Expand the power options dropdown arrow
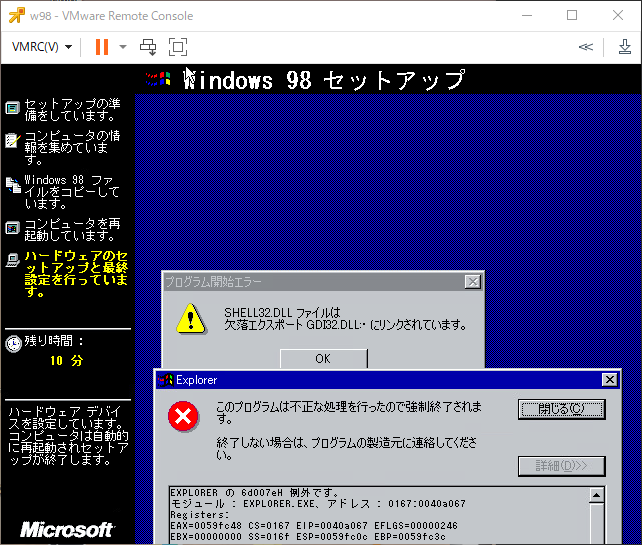The height and width of the screenshot is (545, 642). coord(122,47)
